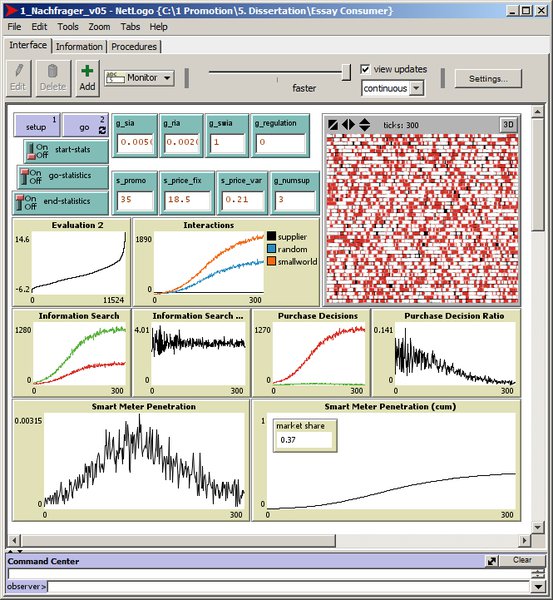Click the s_promo input field

tap(135, 200)
